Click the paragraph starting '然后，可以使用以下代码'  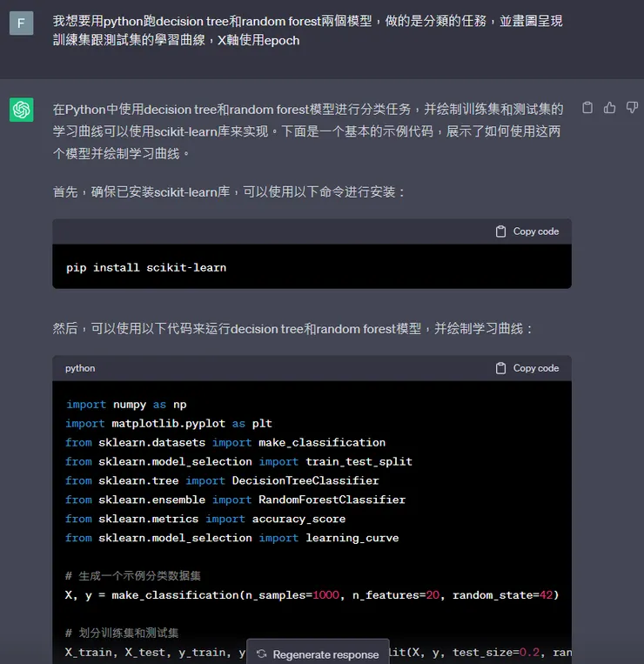[292, 329]
